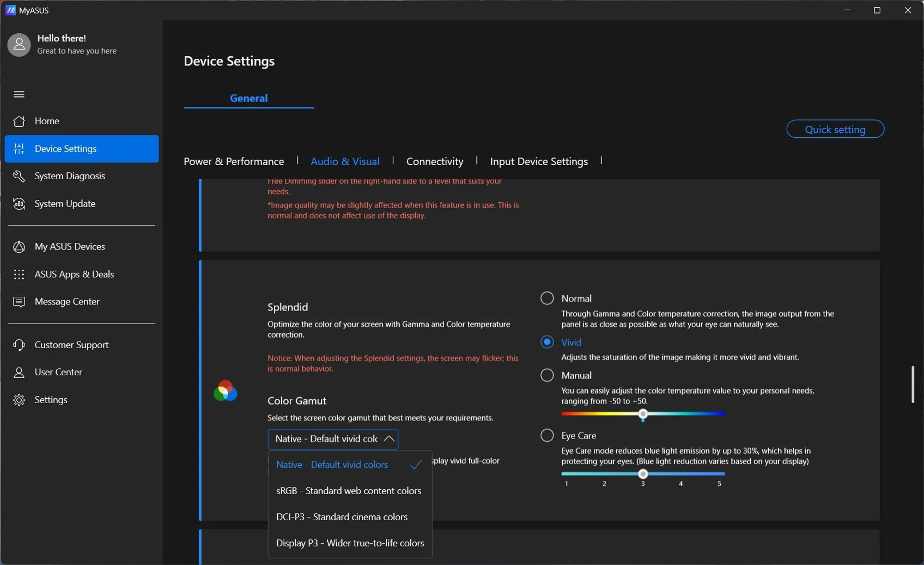
Task: Collapse the Color Gamut dropdown chevron
Action: tap(389, 439)
